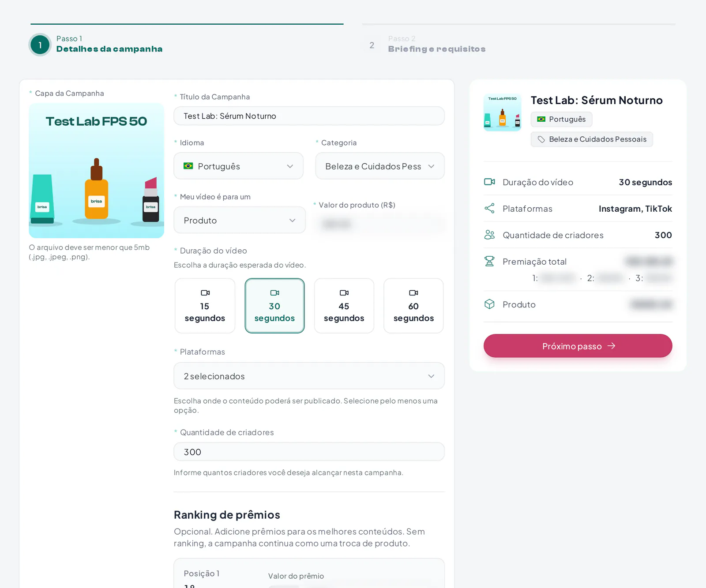This screenshot has height=588, width=706.
Task: Open the Meu vídeo é para um dropdown
Action: point(240,220)
